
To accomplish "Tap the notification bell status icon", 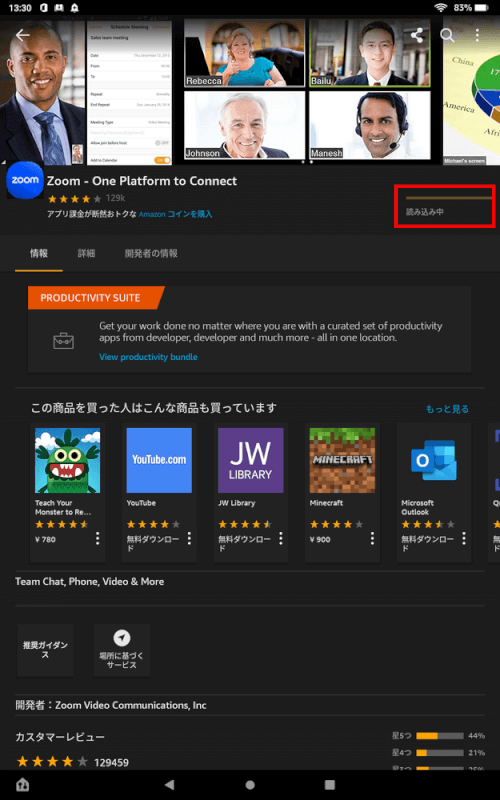I will (74, 8).
